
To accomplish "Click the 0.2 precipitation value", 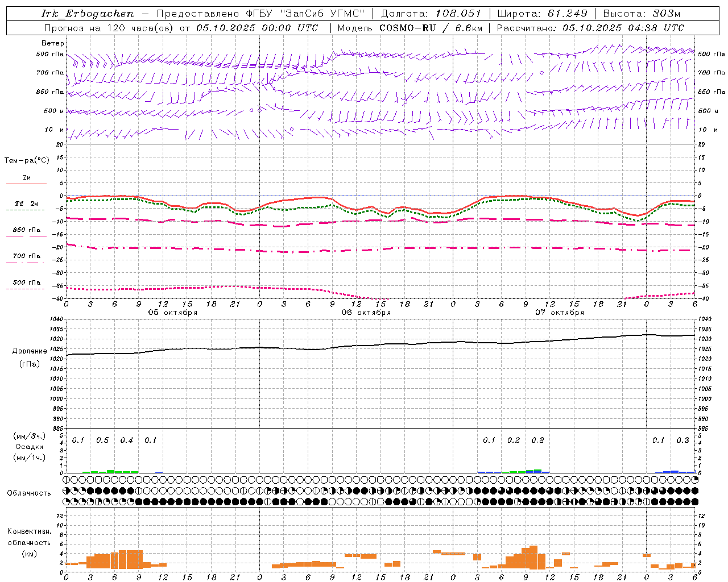I will click(514, 440).
